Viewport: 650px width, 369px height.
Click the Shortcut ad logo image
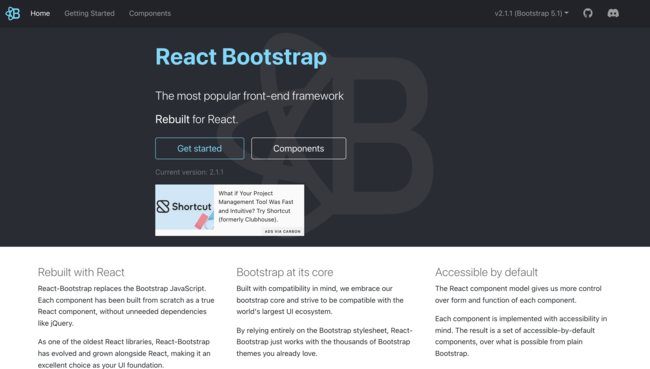point(184,207)
